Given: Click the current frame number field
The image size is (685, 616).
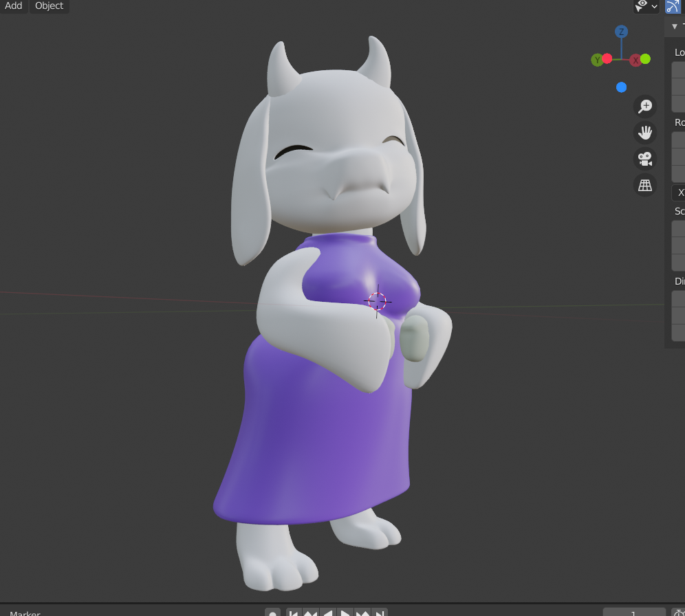Looking at the screenshot, I should click(x=633, y=613).
